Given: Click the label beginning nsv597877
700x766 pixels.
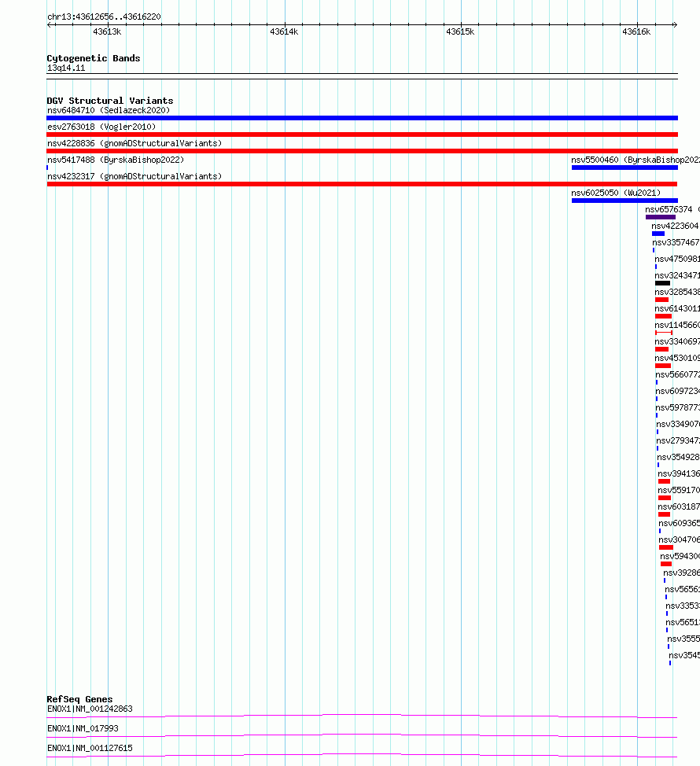Looking at the screenshot, I should click(x=678, y=408).
